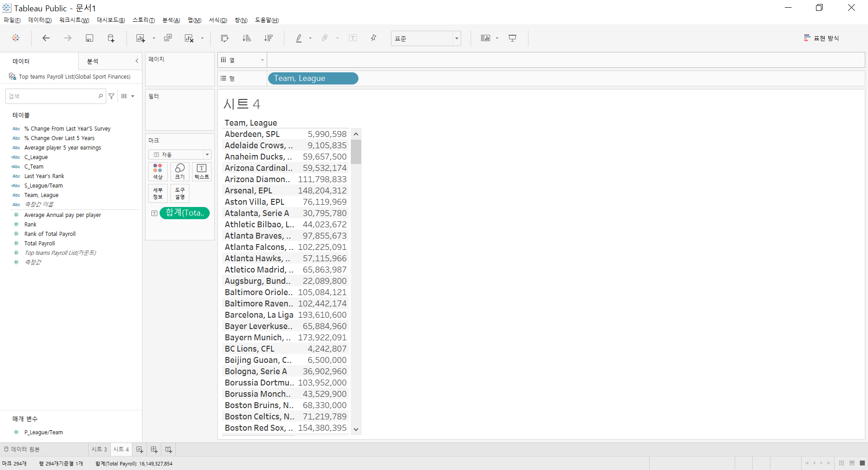The width and height of the screenshot is (868, 470).
Task: Open the Text marks card
Action: [x=202, y=171]
